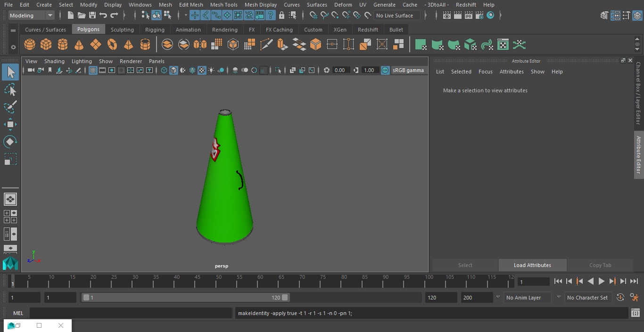
Task: Click the viewport exposure value 0.00 field
Action: tap(341, 70)
